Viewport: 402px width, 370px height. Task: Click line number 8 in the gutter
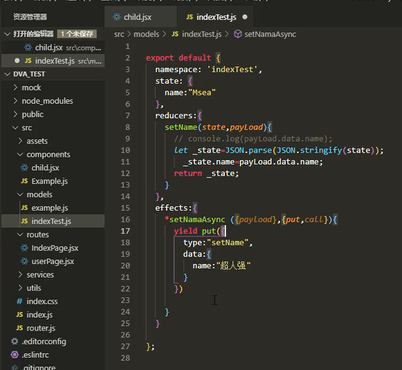click(128, 127)
